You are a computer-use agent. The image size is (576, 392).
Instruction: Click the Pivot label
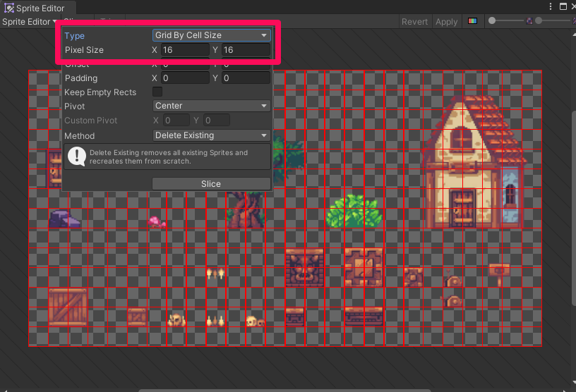tap(75, 106)
